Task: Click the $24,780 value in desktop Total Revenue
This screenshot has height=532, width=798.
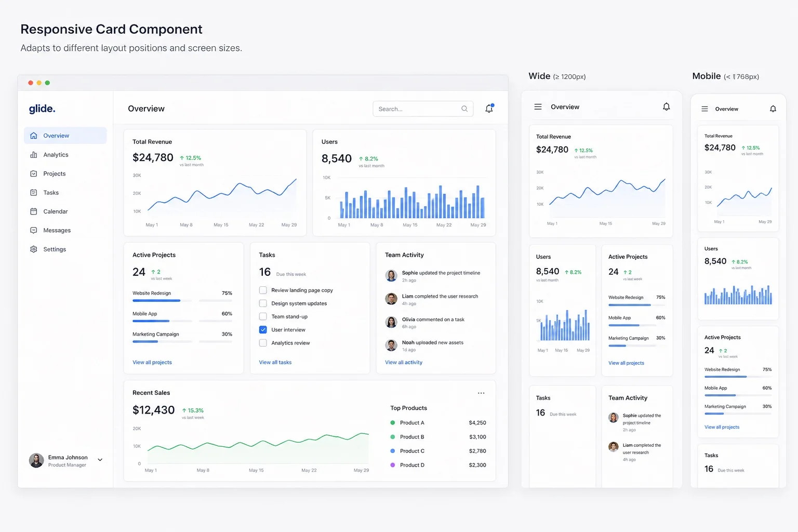Action: pos(153,157)
